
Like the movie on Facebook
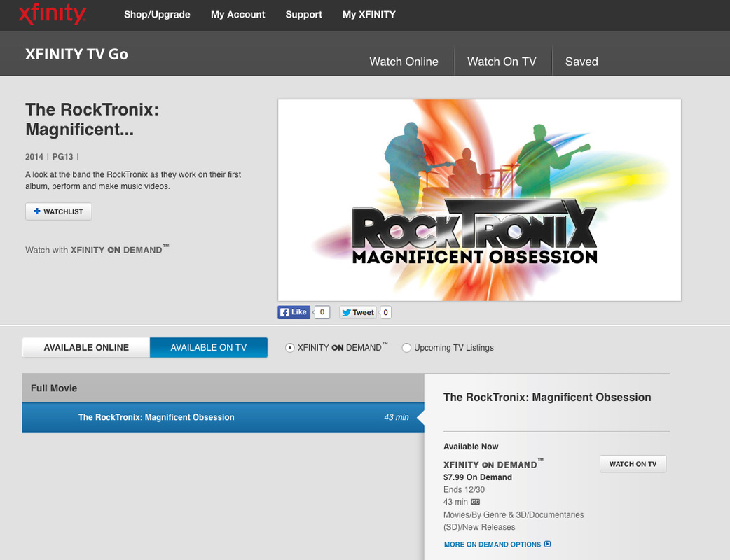[x=294, y=312]
